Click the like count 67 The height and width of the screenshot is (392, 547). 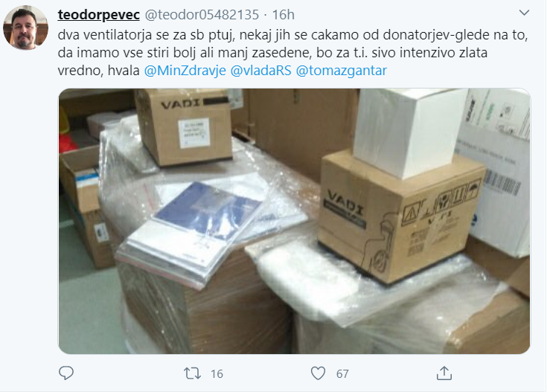(342, 374)
